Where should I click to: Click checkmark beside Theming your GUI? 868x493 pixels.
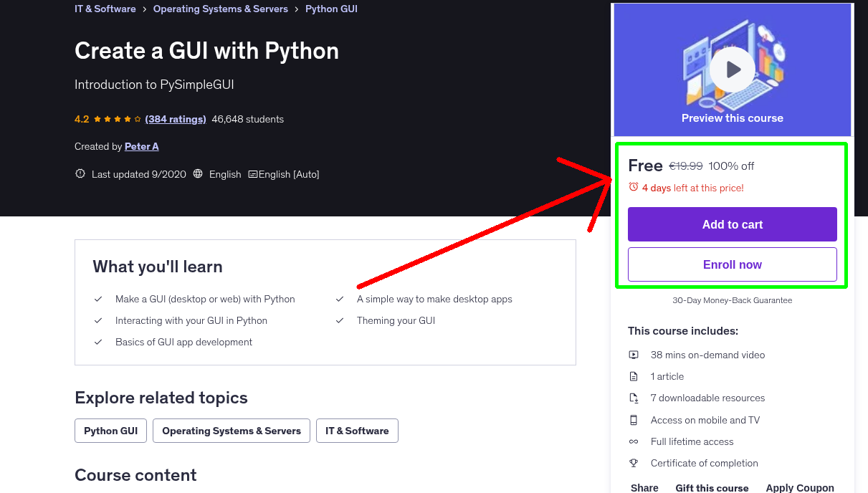pyautogui.click(x=340, y=320)
